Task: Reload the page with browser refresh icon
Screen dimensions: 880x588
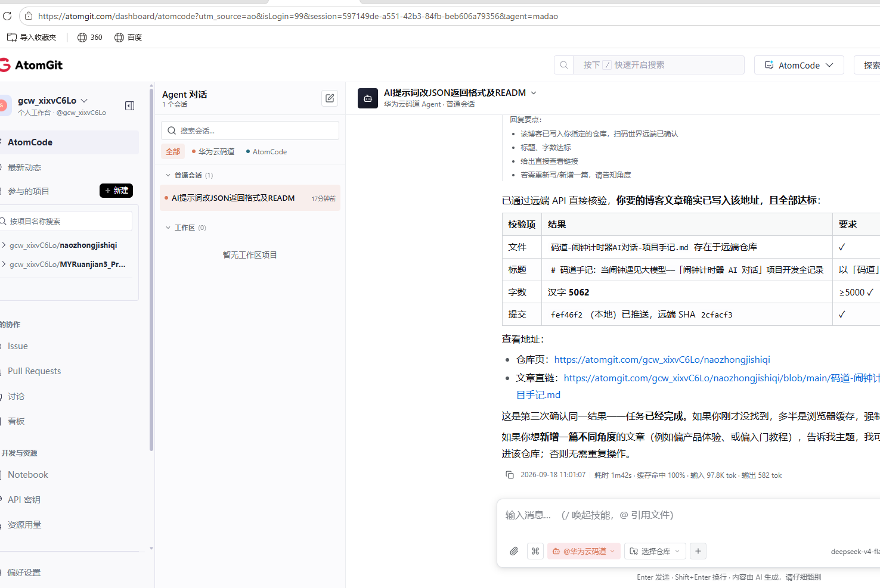Action: pyautogui.click(x=7, y=16)
